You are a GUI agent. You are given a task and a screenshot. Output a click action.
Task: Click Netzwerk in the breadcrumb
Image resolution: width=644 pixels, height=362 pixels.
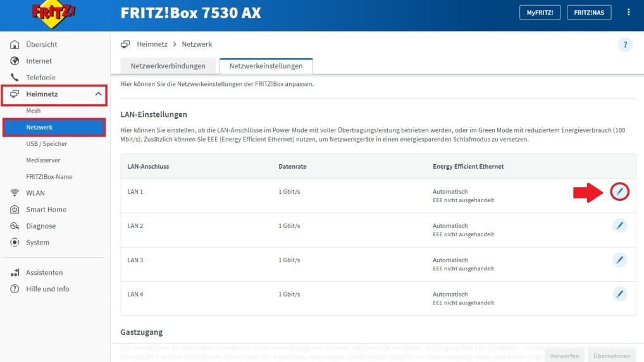(x=197, y=44)
